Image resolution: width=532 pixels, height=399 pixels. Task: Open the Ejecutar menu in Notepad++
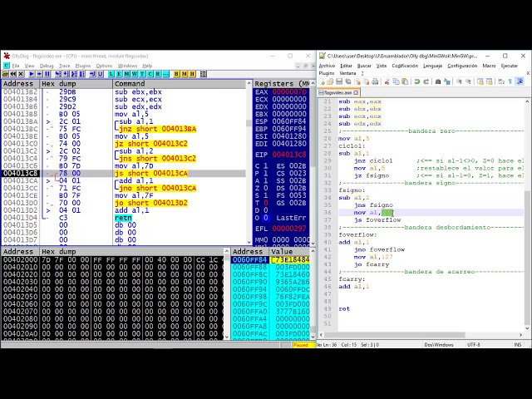(x=510, y=66)
